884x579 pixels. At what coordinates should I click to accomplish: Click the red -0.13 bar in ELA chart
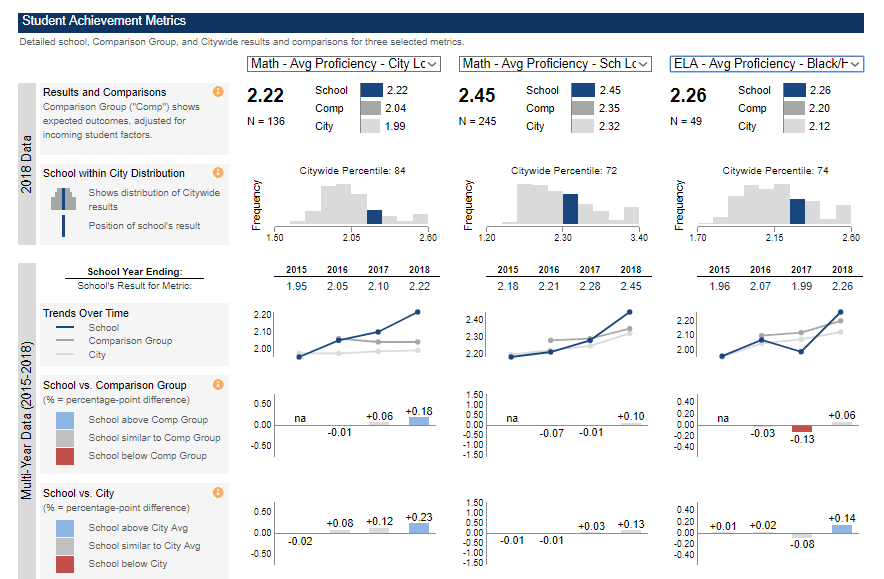coord(802,428)
